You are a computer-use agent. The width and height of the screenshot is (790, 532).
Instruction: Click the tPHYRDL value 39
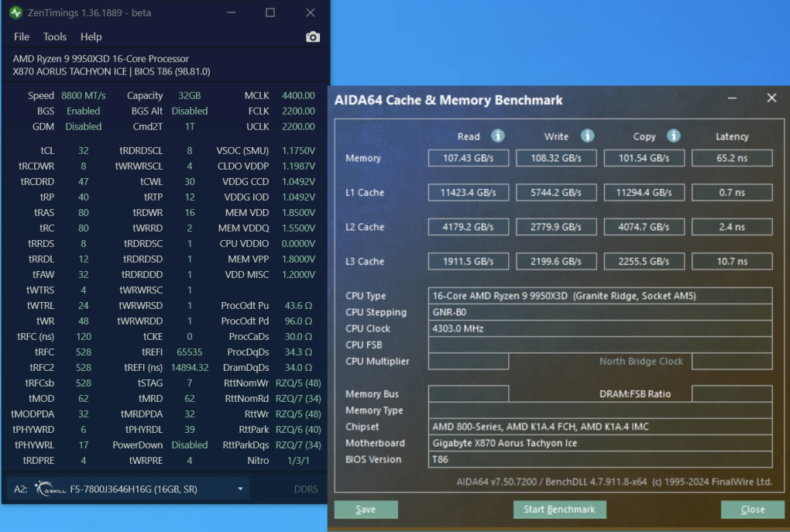[x=190, y=429]
